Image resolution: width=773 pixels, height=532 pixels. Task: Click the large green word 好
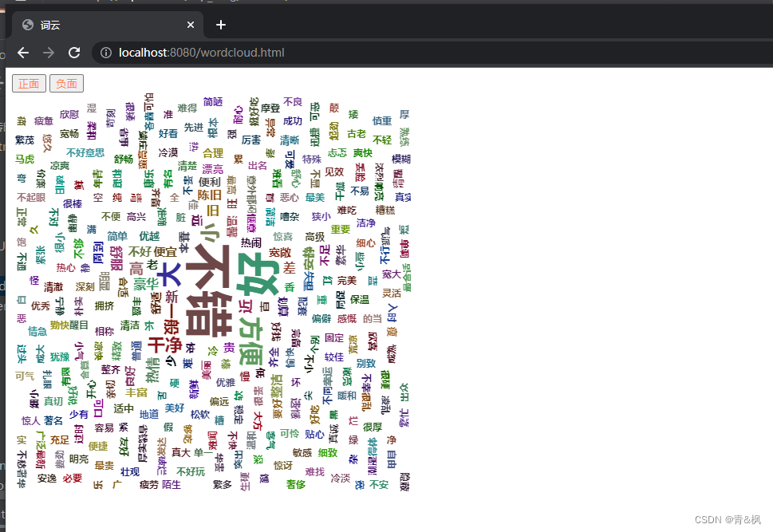256,275
